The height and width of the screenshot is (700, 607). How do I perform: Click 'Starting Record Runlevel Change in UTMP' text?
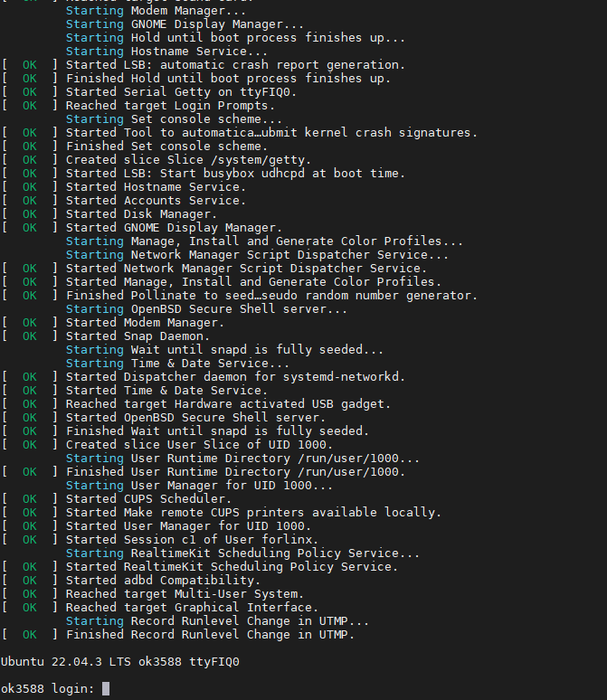click(217, 621)
